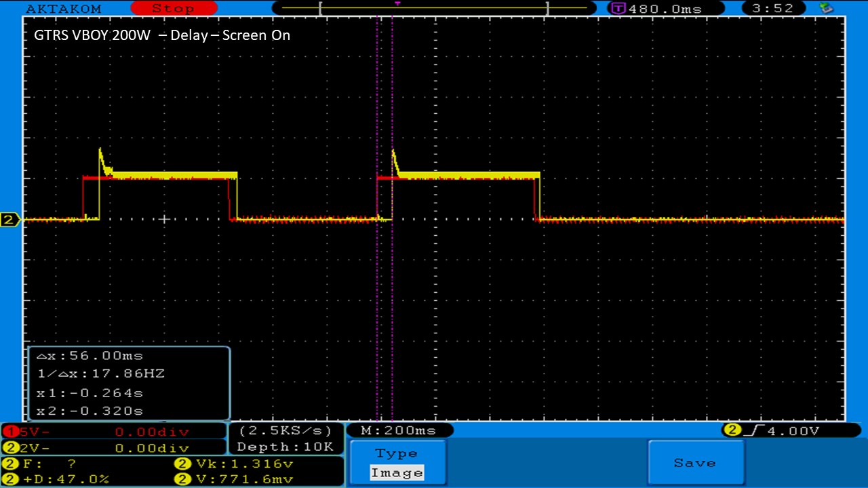
Task: Click the channel 1 5V scale readout
Action: pos(113,431)
